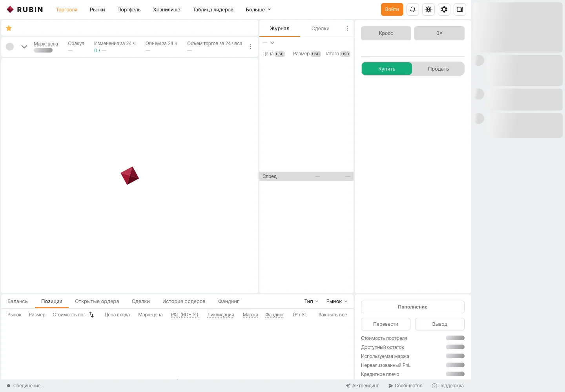Switch margin mode via Кросс button
The width and height of the screenshot is (565, 392).
[386, 33]
